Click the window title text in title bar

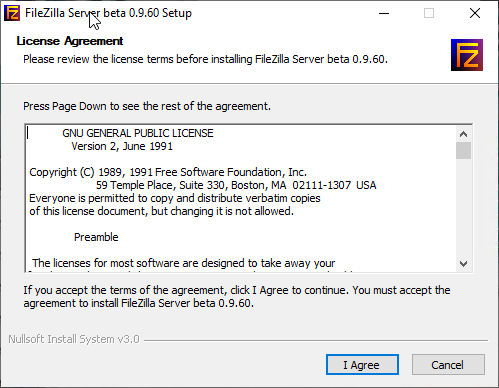[x=108, y=13]
